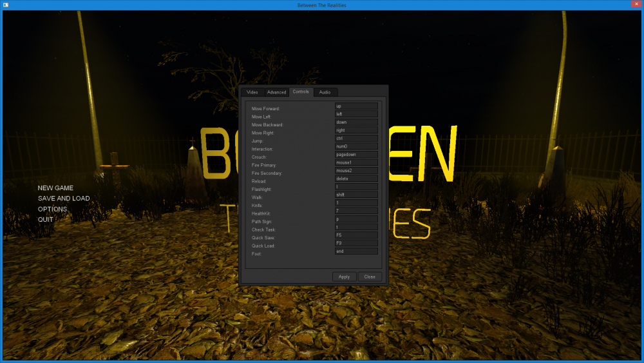Click the 'Move Left:' label
This screenshot has height=363, width=644.
click(261, 117)
